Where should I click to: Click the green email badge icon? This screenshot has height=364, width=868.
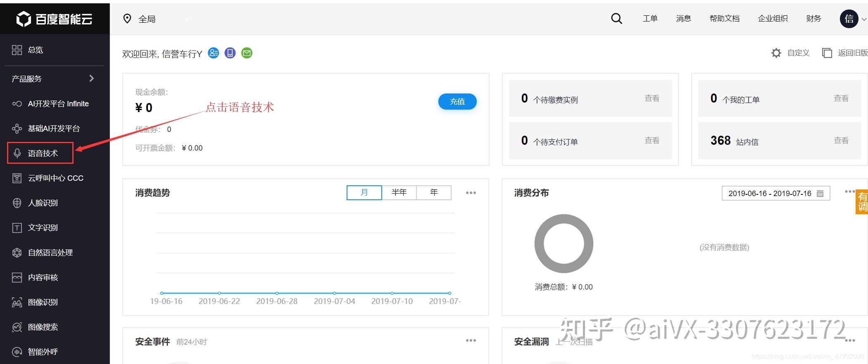tap(247, 53)
